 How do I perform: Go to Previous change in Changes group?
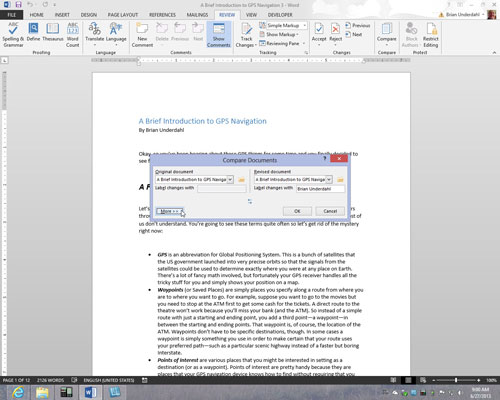(358, 25)
